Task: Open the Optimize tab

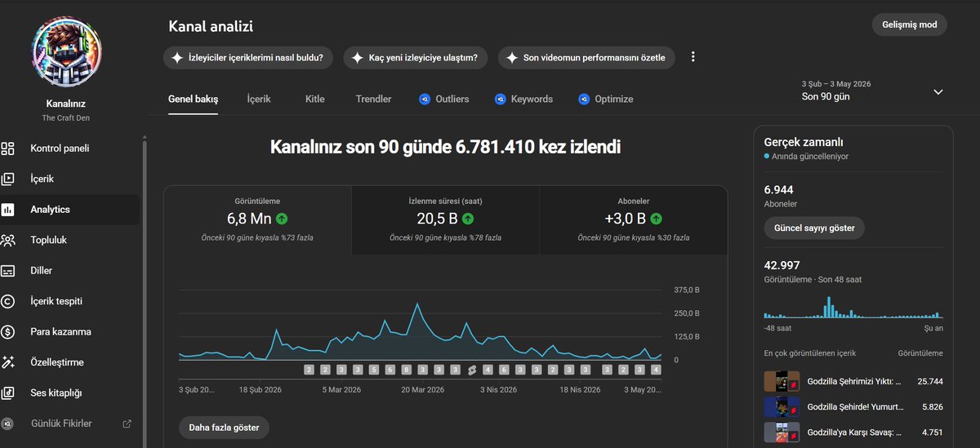Action: [x=606, y=99]
